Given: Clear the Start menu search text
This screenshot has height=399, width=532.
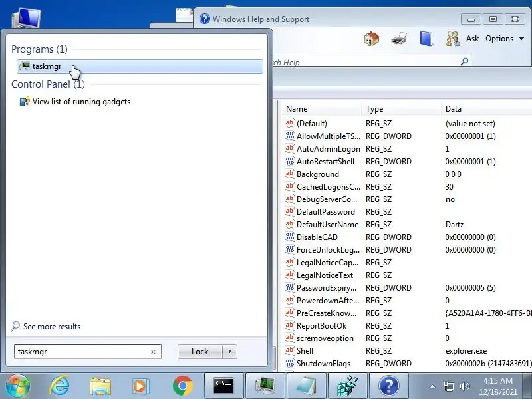Looking at the screenshot, I should tap(153, 352).
